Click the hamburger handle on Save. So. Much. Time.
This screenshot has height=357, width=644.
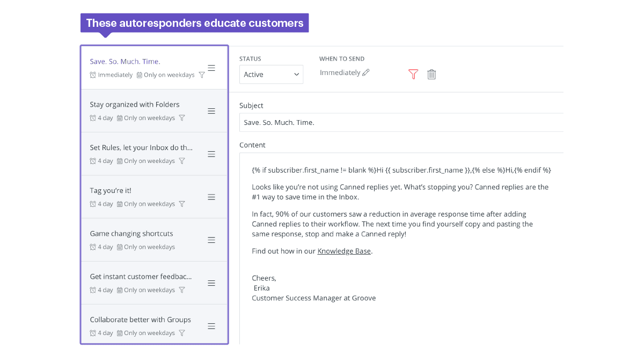211,68
